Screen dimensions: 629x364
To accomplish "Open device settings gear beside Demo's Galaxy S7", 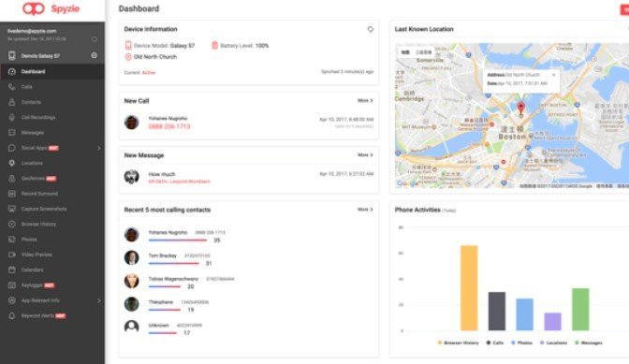I will pyautogui.click(x=95, y=55).
